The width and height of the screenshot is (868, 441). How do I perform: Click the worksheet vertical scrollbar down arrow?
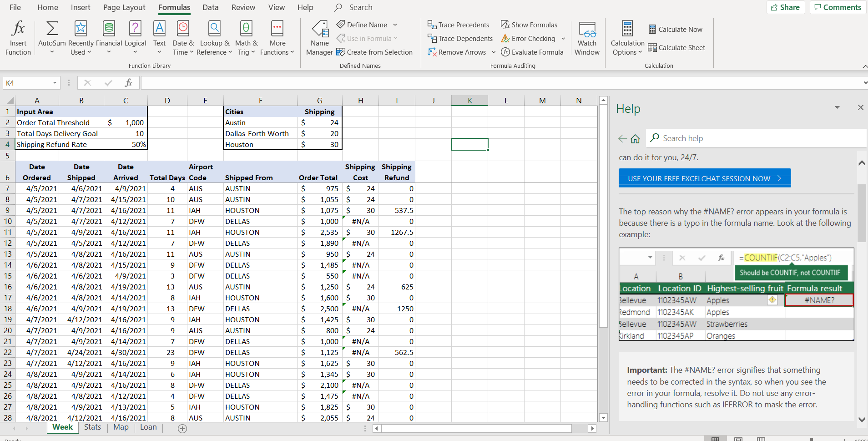pyautogui.click(x=603, y=417)
